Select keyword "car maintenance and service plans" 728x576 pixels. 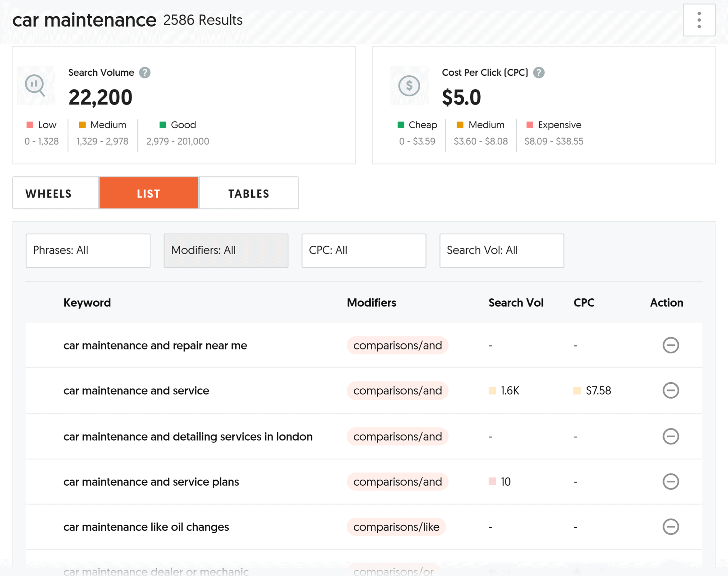coord(151,482)
